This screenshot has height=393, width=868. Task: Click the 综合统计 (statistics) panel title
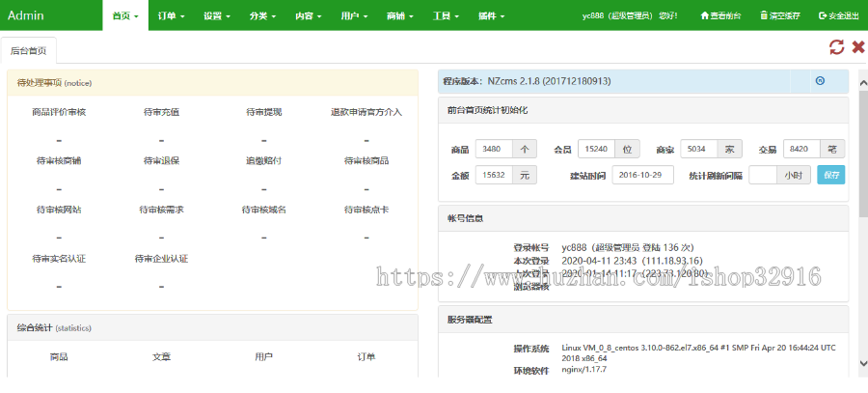54,328
